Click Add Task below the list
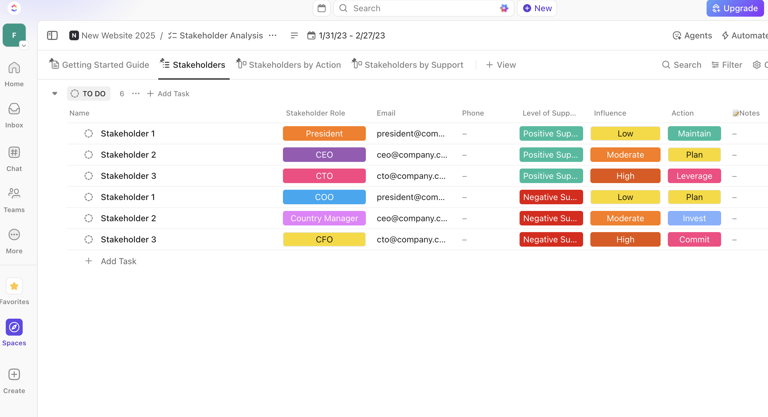This screenshot has width=768, height=417. pos(118,261)
